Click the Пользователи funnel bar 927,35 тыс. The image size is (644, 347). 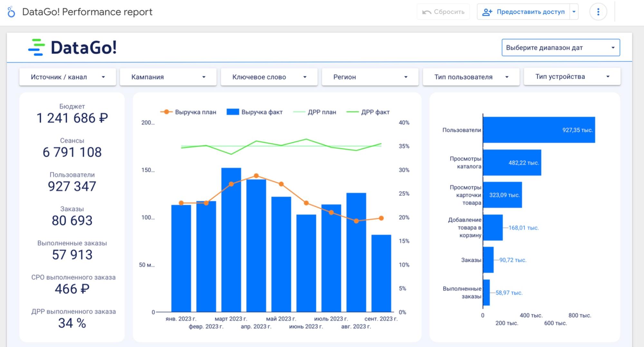pos(539,130)
